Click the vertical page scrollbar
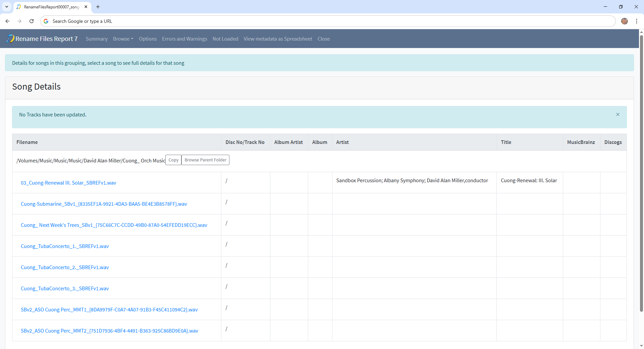This screenshot has width=644, height=349. click(x=641, y=168)
